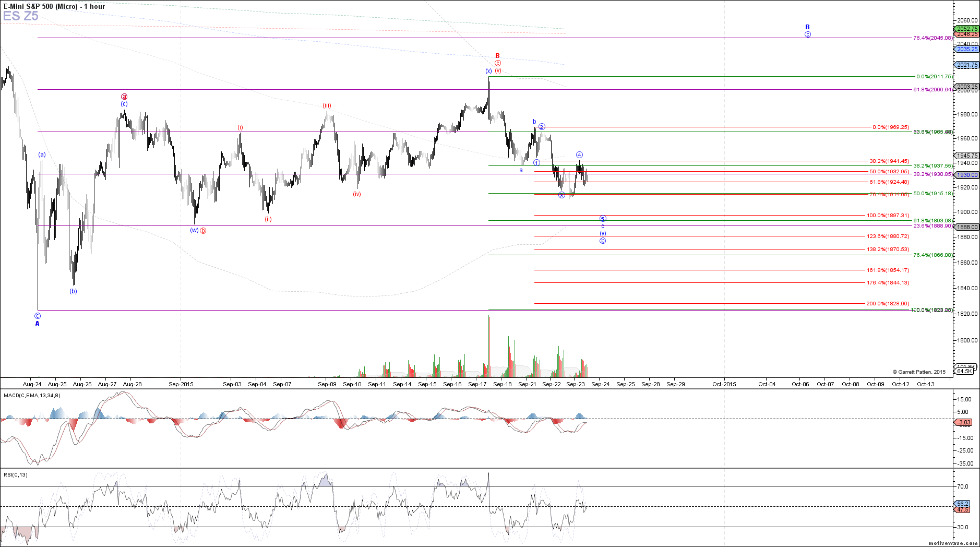Click the green 2052.75 price tag
The width and height of the screenshot is (980, 547).
967,29
